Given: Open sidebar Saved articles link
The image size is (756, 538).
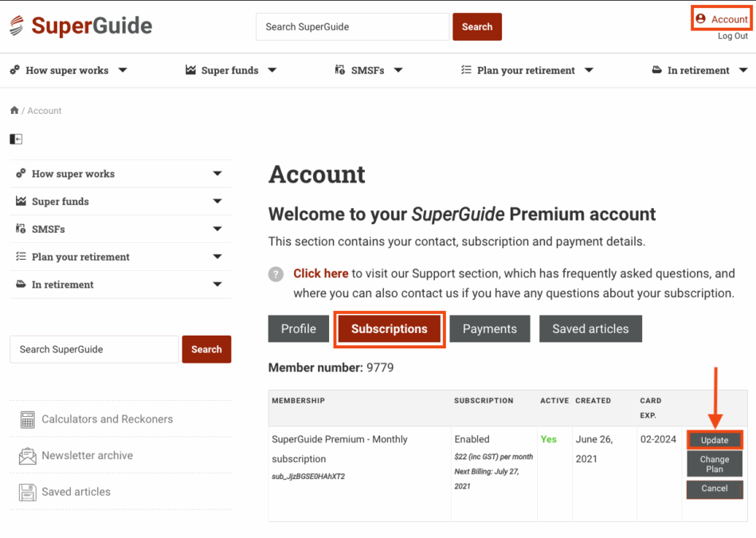Looking at the screenshot, I should [x=76, y=492].
